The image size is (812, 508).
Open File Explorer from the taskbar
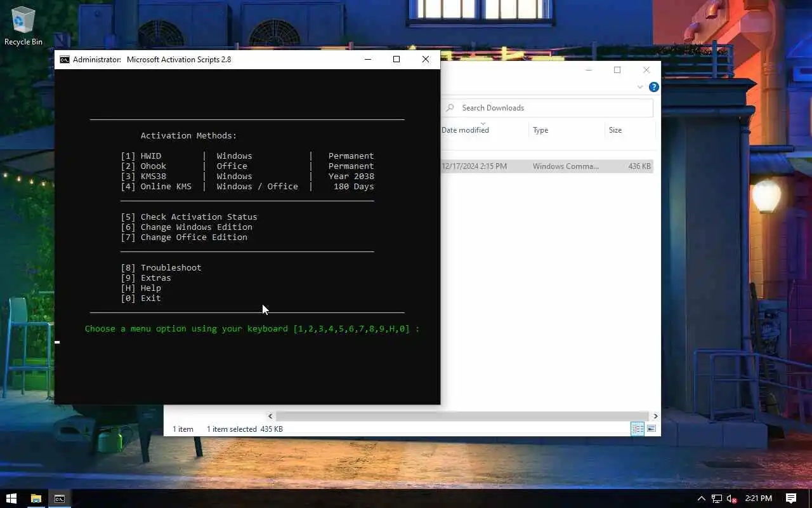(36, 498)
